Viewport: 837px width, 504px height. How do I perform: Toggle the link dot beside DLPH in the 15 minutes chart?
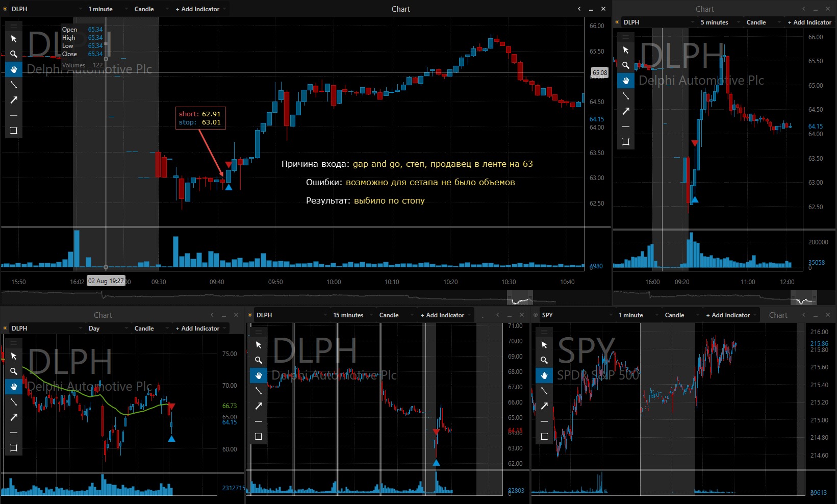point(250,315)
